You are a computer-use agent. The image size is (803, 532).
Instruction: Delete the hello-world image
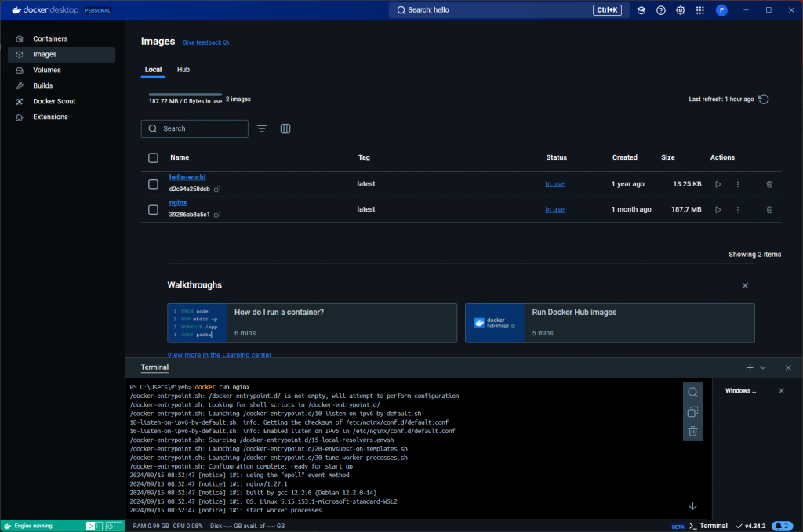769,184
